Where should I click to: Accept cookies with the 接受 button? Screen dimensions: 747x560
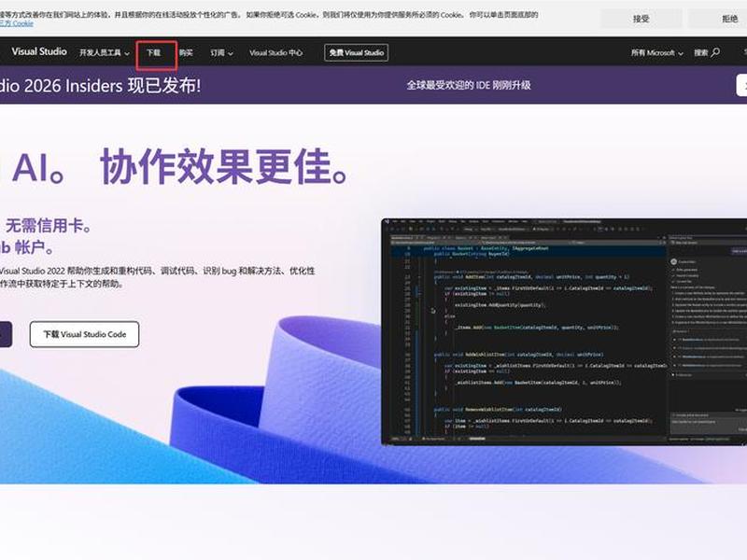pyautogui.click(x=641, y=19)
